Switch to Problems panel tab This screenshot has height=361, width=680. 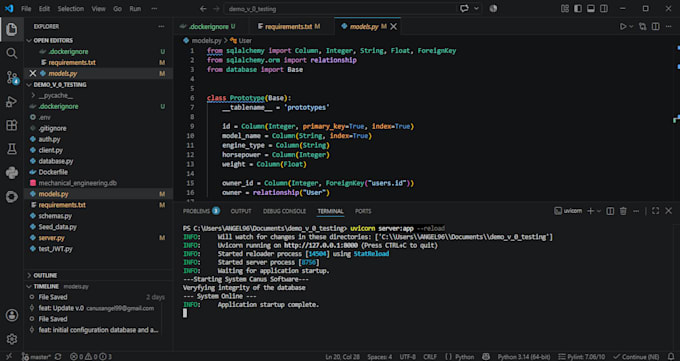(201, 211)
